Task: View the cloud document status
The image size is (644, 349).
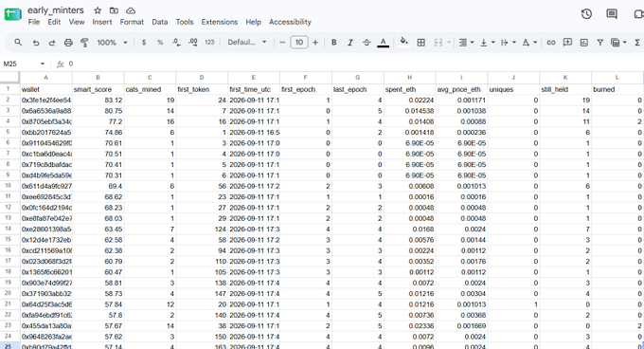Action: pyautogui.click(x=130, y=10)
